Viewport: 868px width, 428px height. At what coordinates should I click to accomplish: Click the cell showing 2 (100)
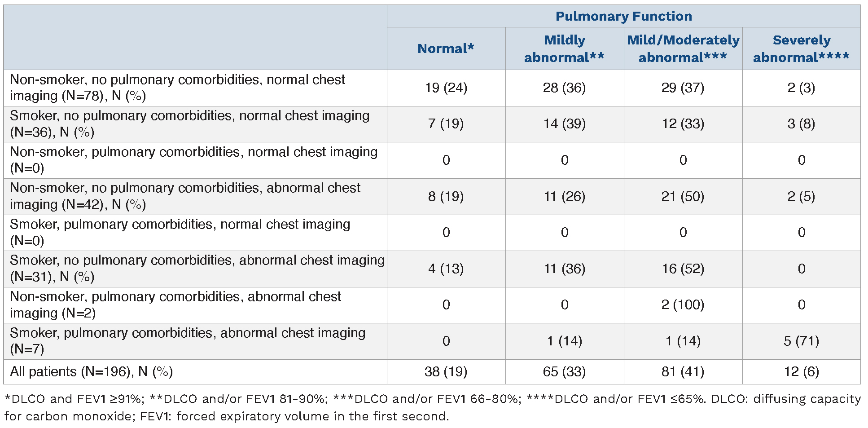683,304
